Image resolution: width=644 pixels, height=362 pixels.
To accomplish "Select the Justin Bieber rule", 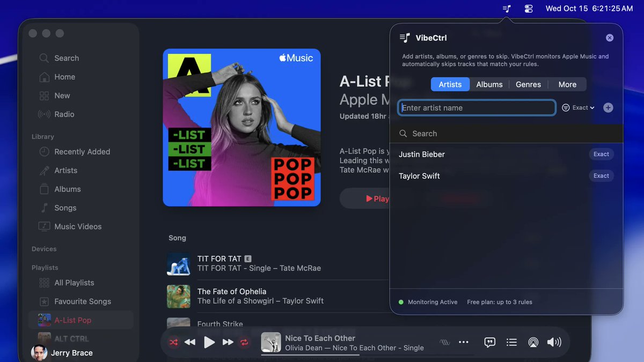I will [x=507, y=154].
